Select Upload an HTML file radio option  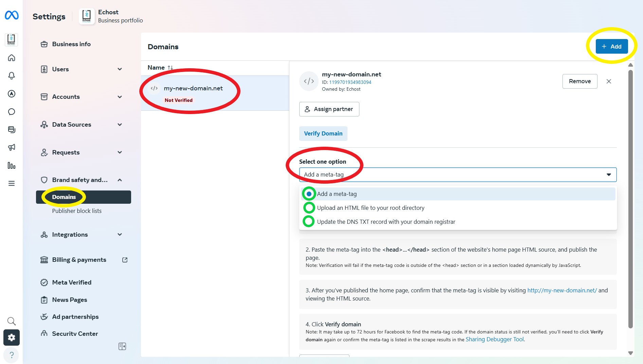click(309, 208)
